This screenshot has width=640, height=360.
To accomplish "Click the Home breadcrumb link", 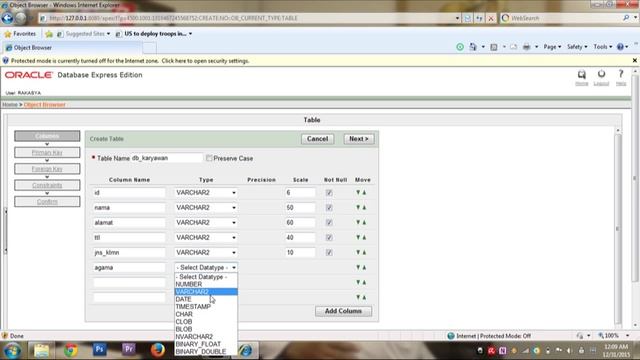I will [x=10, y=105].
